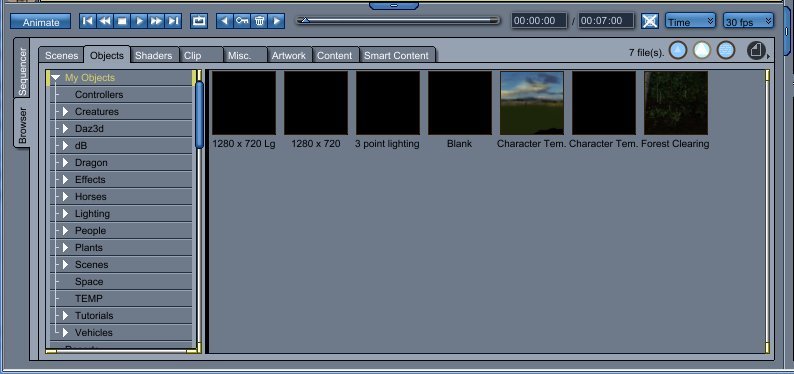Open the Content tab

point(335,56)
